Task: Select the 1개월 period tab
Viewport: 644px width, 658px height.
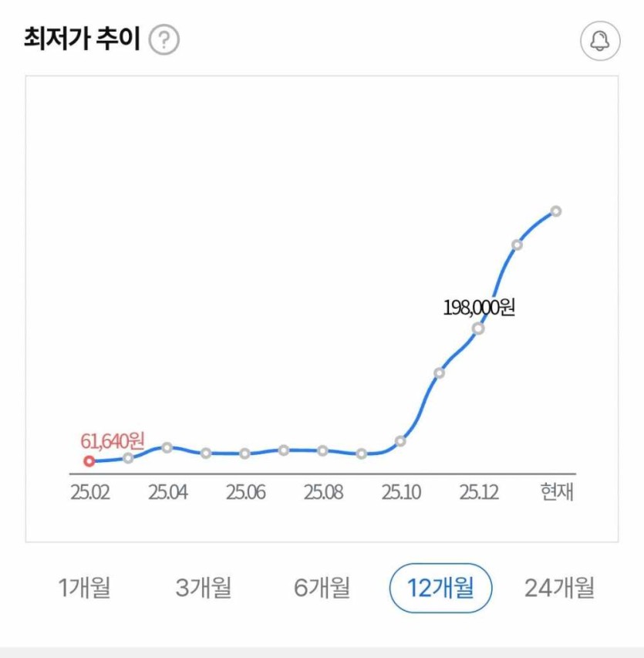Action: 85,588
